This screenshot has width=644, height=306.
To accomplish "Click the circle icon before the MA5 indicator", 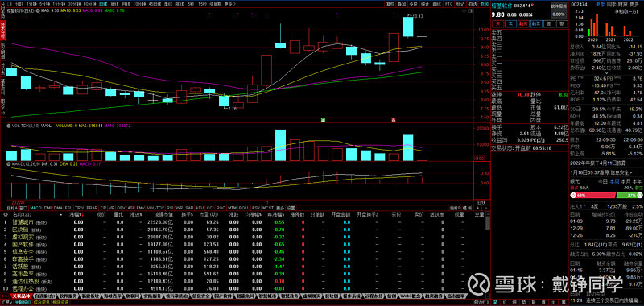I will [x=38, y=10].
